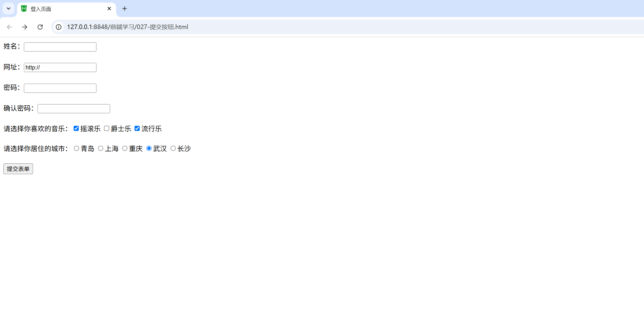Select the 青岛 radio button
The image size is (644, 327).
tap(77, 148)
